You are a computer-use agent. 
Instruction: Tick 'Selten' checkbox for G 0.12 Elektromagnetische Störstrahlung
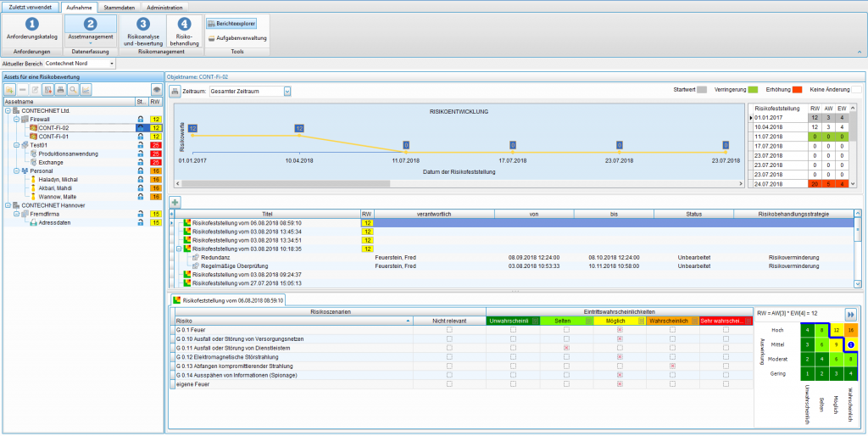coord(565,357)
